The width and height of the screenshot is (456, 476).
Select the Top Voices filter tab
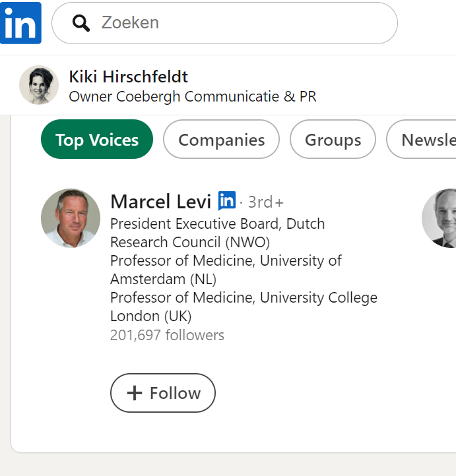tap(97, 139)
